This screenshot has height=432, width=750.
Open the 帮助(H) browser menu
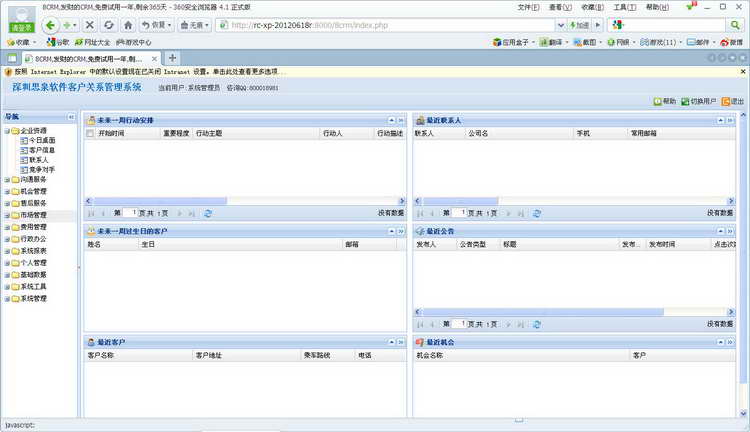657,7
